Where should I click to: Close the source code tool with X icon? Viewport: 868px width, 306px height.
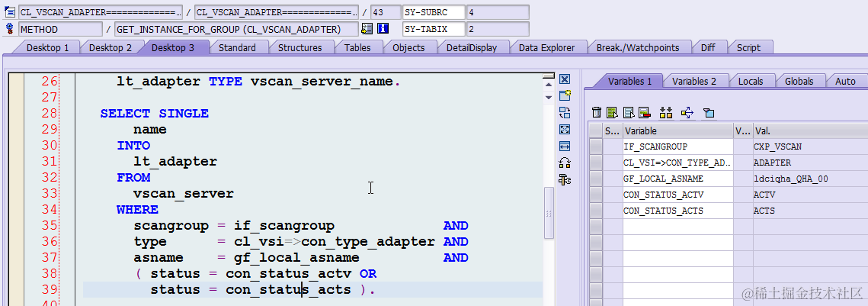(x=565, y=79)
